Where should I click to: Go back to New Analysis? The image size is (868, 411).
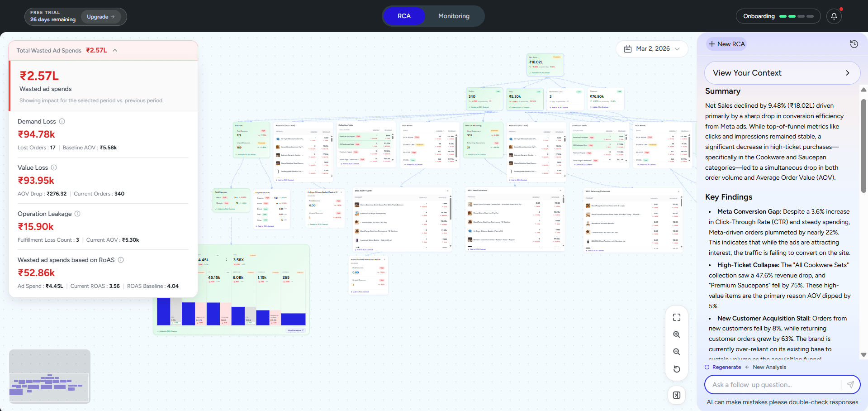point(766,367)
